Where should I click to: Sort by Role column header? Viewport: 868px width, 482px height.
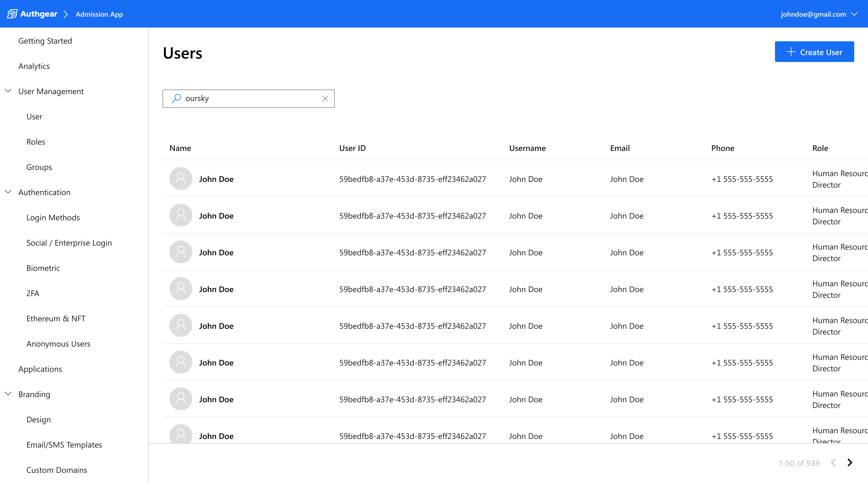(820, 148)
